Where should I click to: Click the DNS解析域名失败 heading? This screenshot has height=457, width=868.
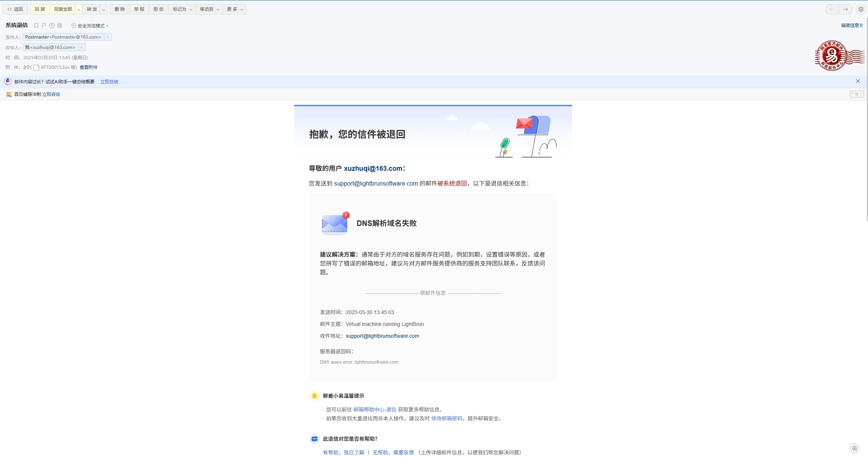point(386,223)
